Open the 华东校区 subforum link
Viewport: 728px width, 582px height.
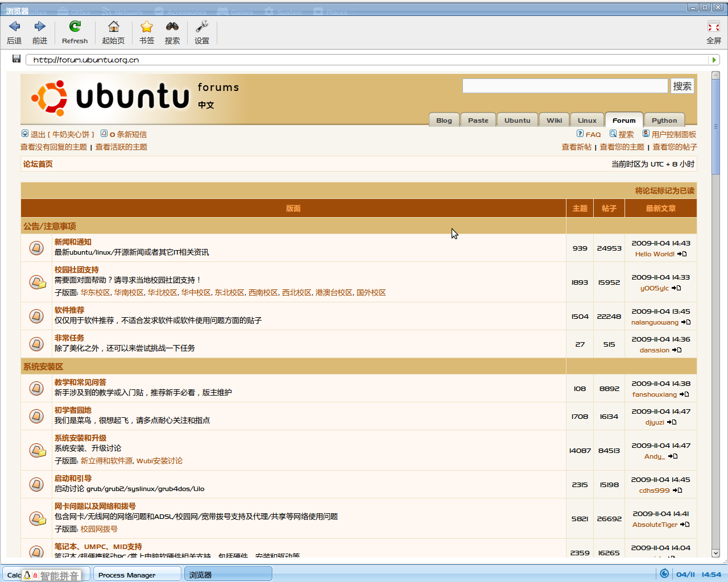tap(95, 293)
